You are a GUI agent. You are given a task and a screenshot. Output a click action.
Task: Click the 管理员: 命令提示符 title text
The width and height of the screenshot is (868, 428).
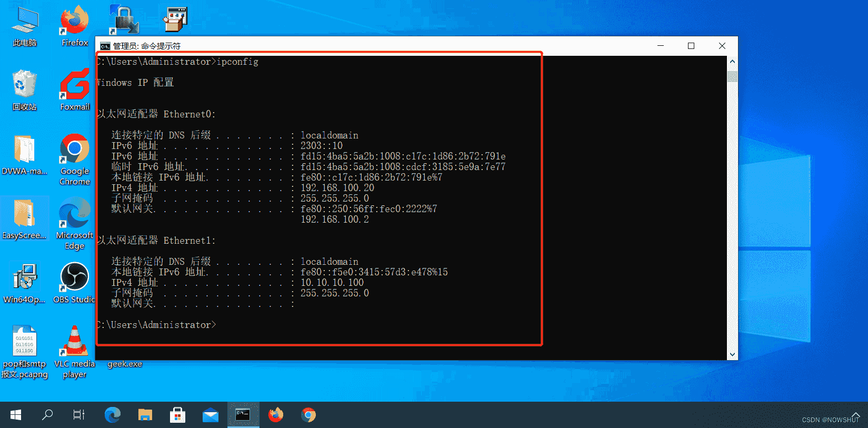point(147,46)
